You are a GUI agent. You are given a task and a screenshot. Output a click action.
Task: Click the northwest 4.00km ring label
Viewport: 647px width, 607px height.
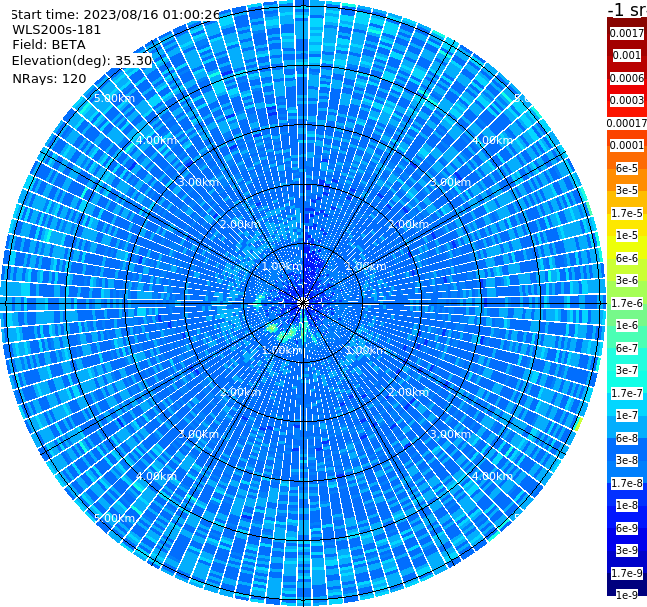156,140
